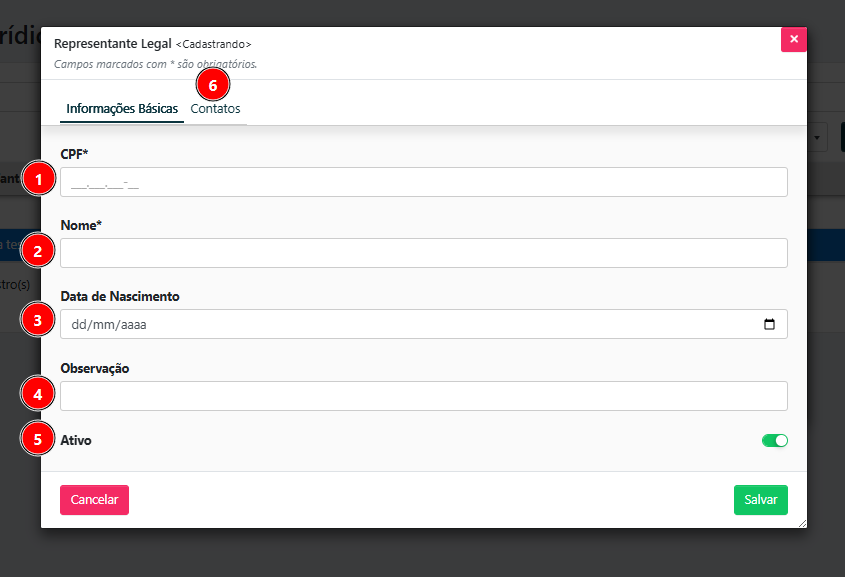
Task: Click the red number 5 marker
Action: pyautogui.click(x=38, y=439)
